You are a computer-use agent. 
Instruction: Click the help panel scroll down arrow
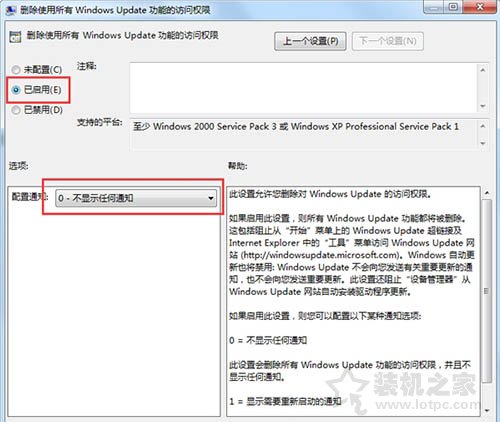[x=487, y=410]
